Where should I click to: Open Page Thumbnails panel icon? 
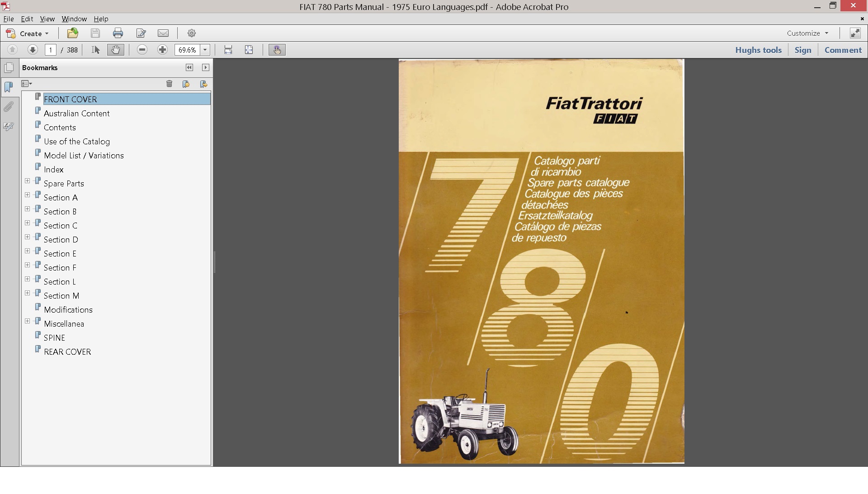click(9, 68)
